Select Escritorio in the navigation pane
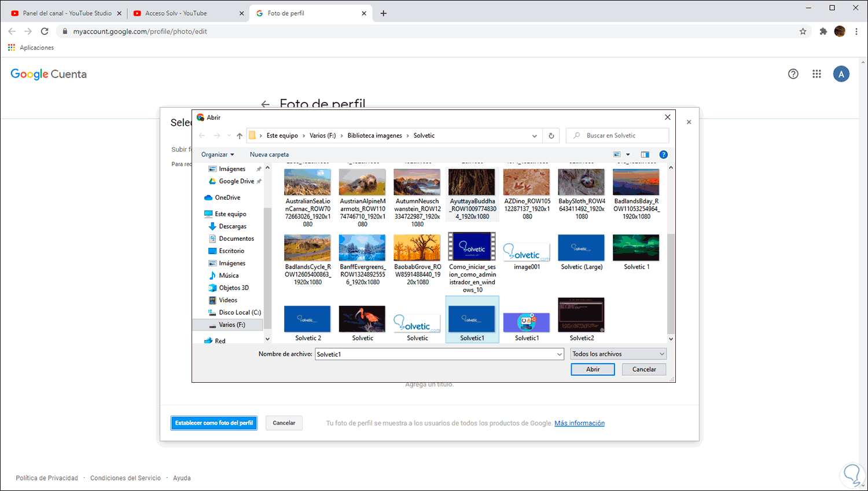 point(227,251)
